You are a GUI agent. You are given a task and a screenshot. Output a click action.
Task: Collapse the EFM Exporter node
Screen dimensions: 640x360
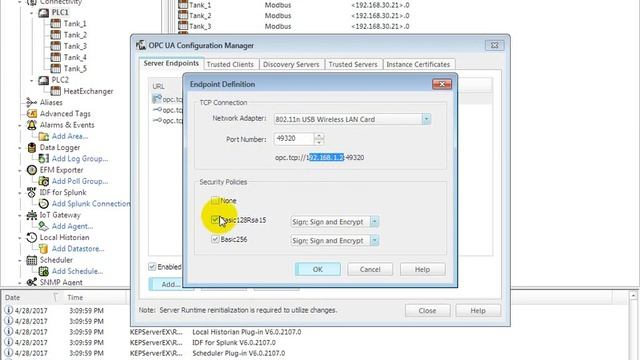[20, 170]
